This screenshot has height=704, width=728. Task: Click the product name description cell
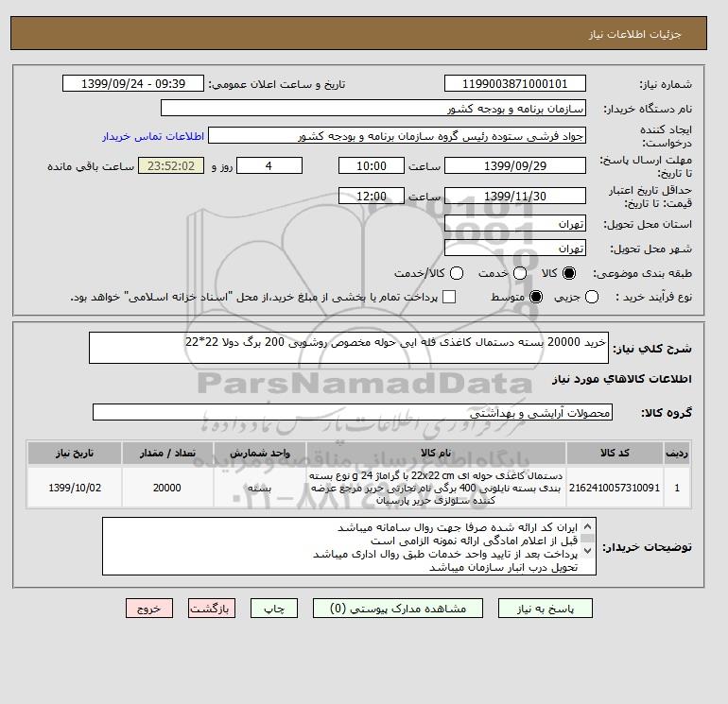(436, 488)
